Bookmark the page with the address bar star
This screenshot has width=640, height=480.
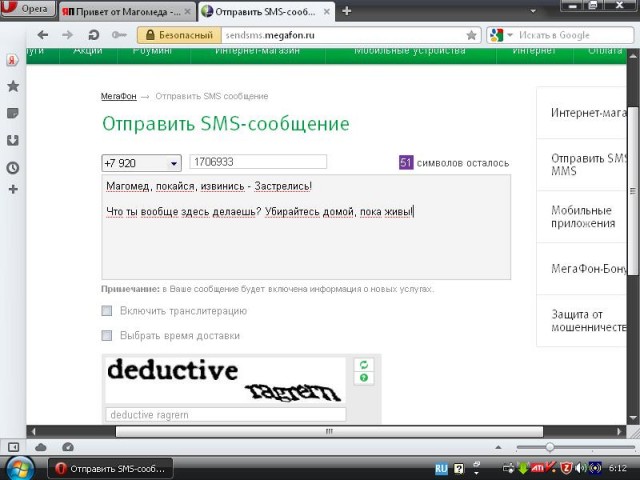click(x=471, y=34)
